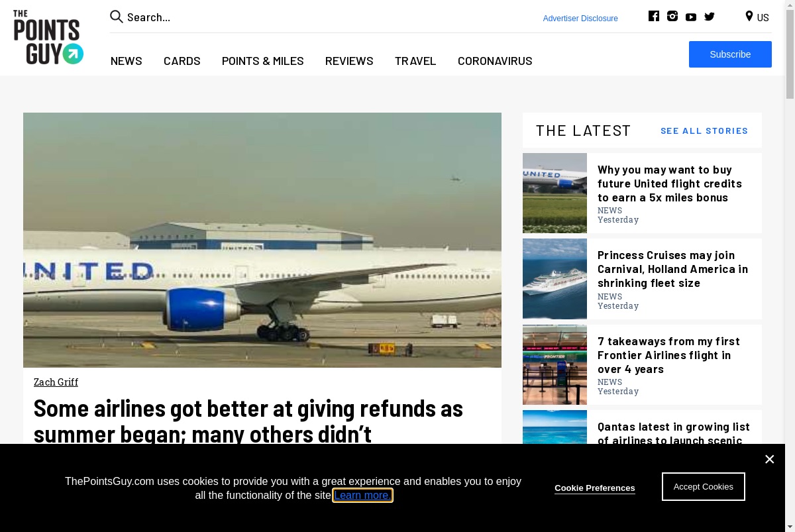The image size is (795, 532).
Task: Open the Princess Cruises ship thumbnail
Action: (x=555, y=279)
